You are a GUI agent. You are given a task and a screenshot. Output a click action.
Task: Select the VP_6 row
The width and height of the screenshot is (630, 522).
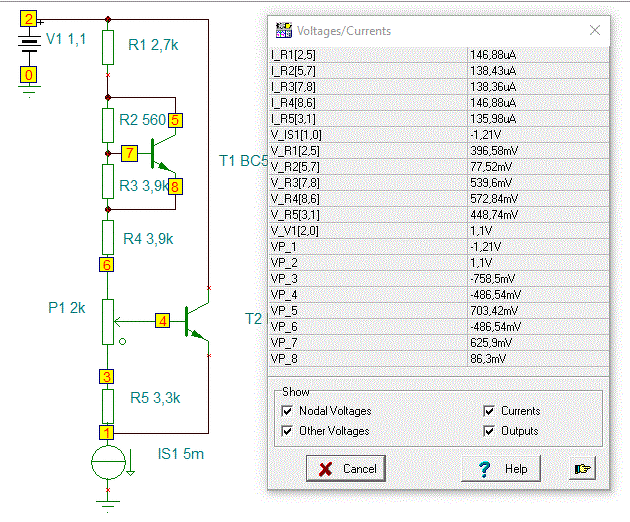tap(439, 327)
